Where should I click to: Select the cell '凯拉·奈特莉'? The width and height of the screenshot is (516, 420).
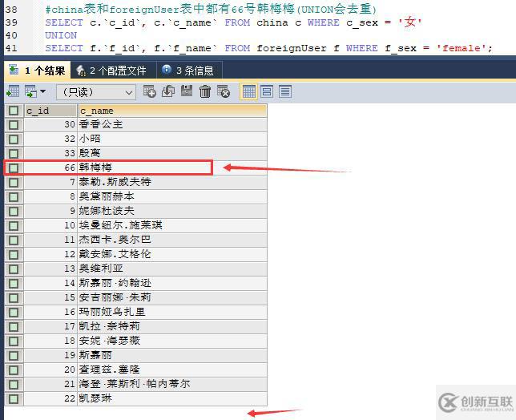(x=172, y=326)
